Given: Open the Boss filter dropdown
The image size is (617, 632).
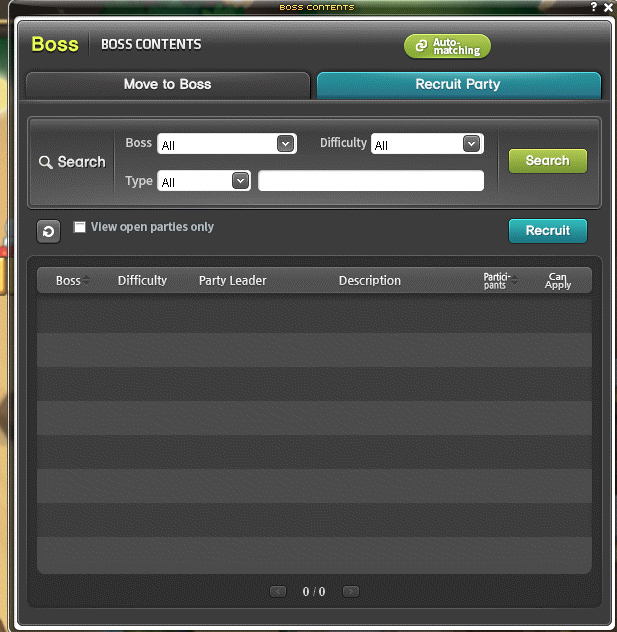Looking at the screenshot, I should click(227, 144).
